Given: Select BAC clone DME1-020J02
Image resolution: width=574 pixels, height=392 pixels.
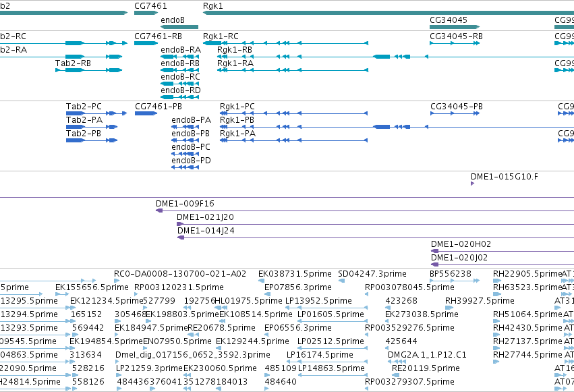Looking at the screenshot, I should [459, 258].
